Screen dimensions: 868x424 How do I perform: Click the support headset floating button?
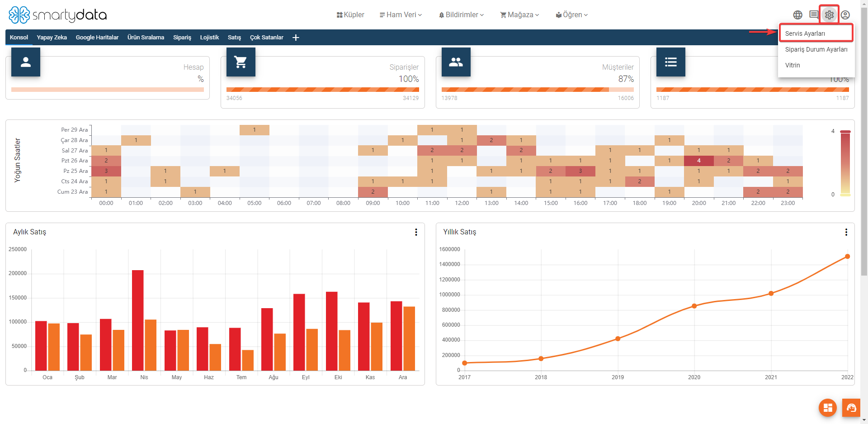(851, 408)
